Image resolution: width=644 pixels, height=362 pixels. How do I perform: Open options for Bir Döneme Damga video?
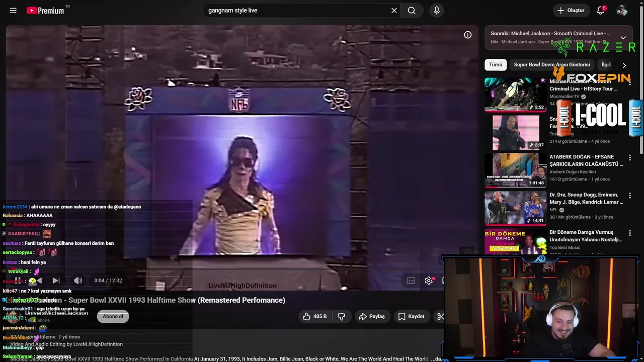[630, 233]
